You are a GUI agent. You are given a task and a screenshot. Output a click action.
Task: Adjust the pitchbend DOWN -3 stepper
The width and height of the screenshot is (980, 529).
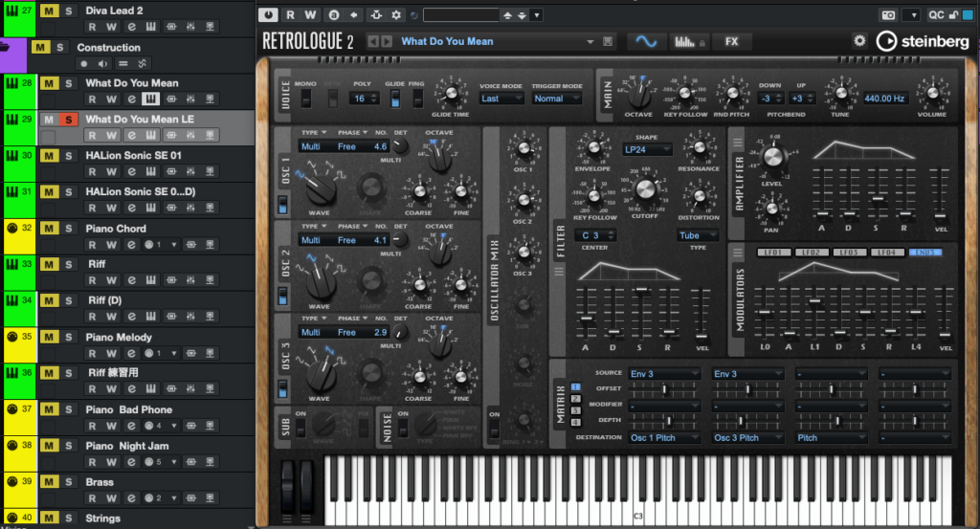coord(778,99)
